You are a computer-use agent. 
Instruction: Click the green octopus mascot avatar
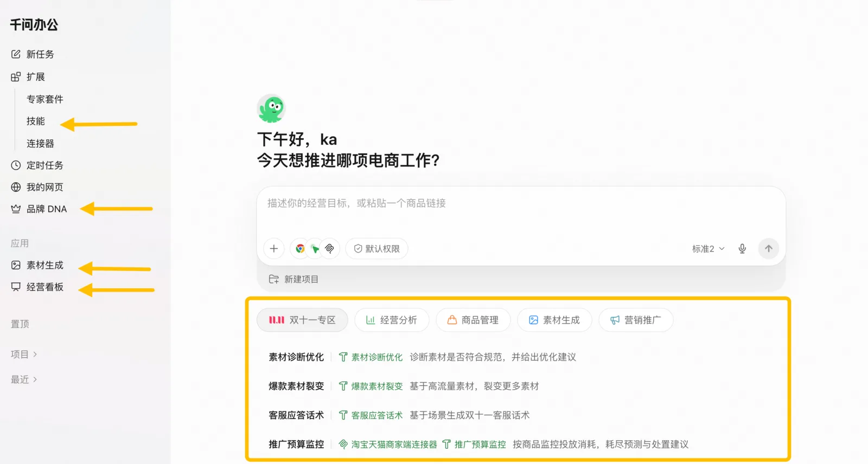271,108
